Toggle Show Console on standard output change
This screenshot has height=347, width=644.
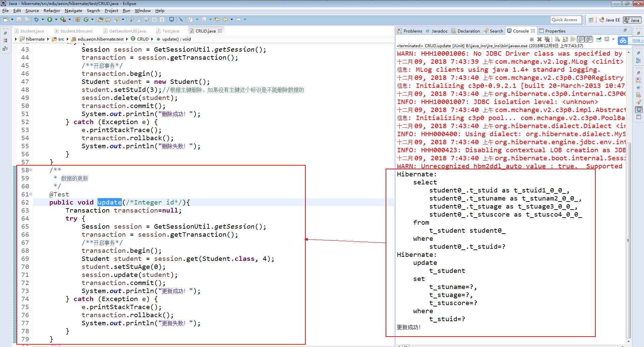[581, 39]
